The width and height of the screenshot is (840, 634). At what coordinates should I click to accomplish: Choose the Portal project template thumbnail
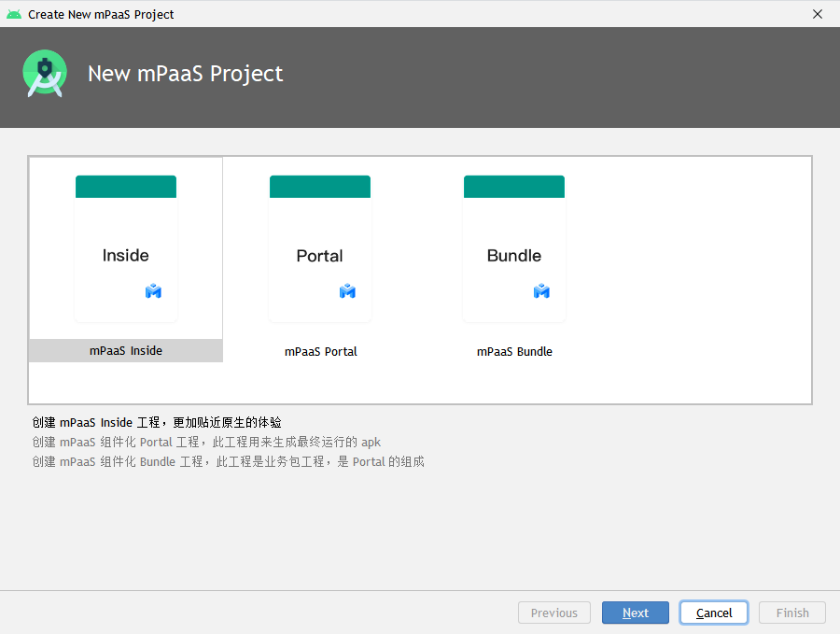pos(320,248)
